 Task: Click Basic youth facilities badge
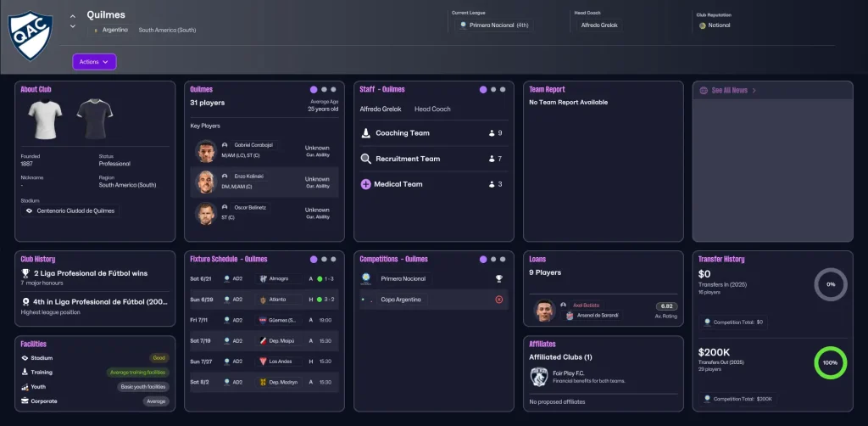143,387
